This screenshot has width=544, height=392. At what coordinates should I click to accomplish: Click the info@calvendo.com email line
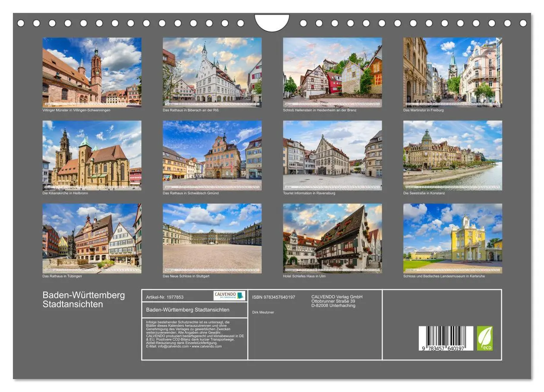183,346
